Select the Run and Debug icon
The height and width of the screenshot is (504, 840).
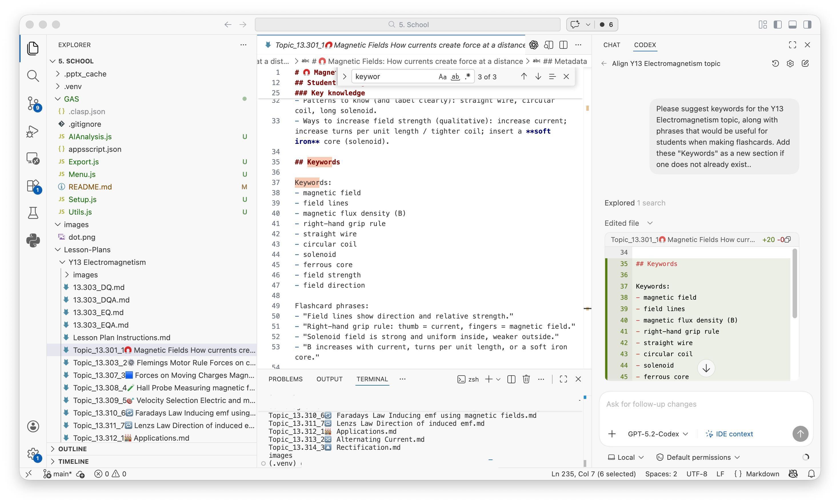(x=33, y=131)
